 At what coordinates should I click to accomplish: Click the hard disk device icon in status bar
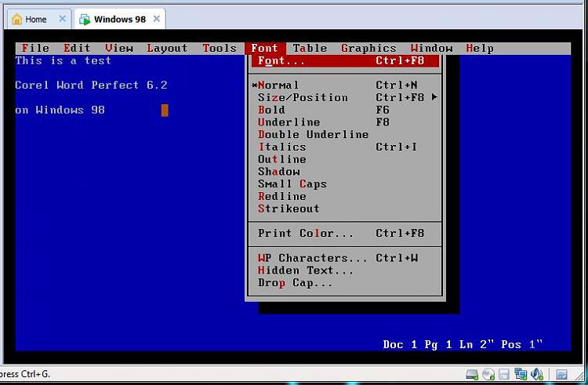pyautogui.click(x=472, y=374)
